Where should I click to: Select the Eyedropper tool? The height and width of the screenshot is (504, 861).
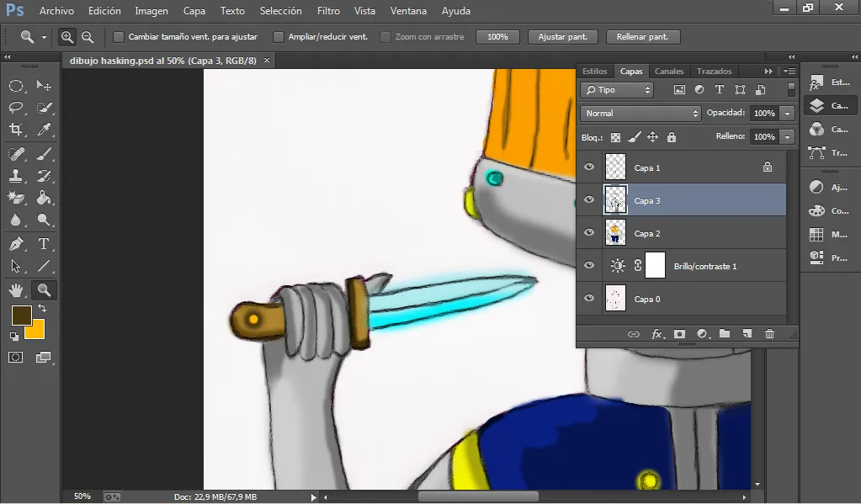pyautogui.click(x=44, y=130)
